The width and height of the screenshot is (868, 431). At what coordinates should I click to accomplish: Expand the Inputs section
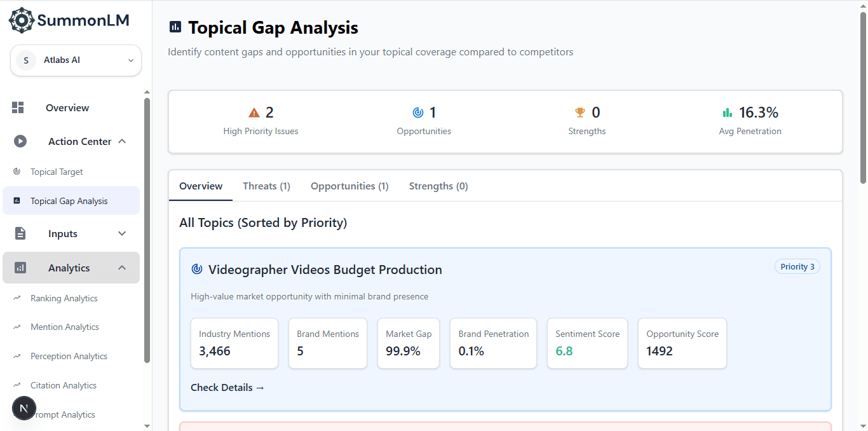(122, 233)
